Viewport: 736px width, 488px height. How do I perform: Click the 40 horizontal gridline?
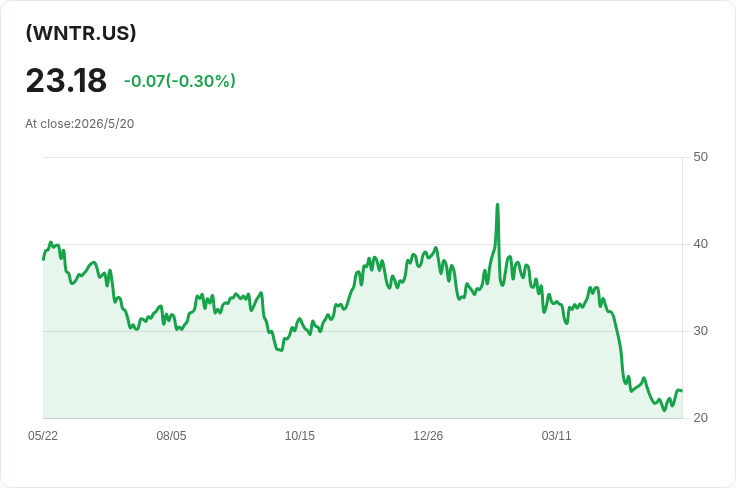pyautogui.click(x=362, y=244)
